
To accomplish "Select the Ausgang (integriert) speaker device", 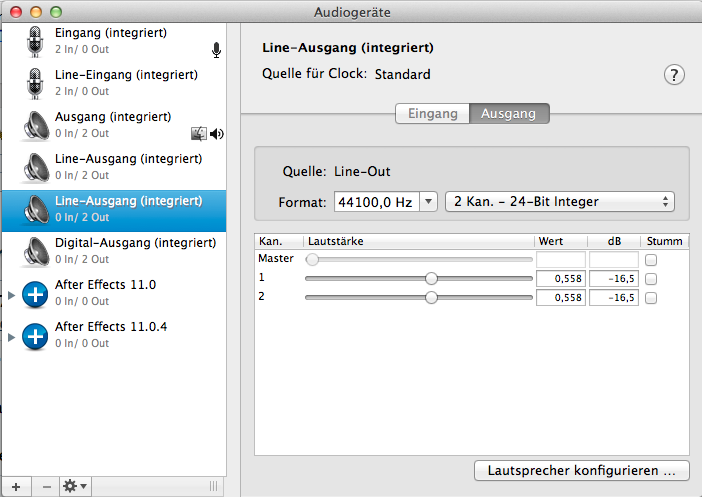I will click(112, 124).
